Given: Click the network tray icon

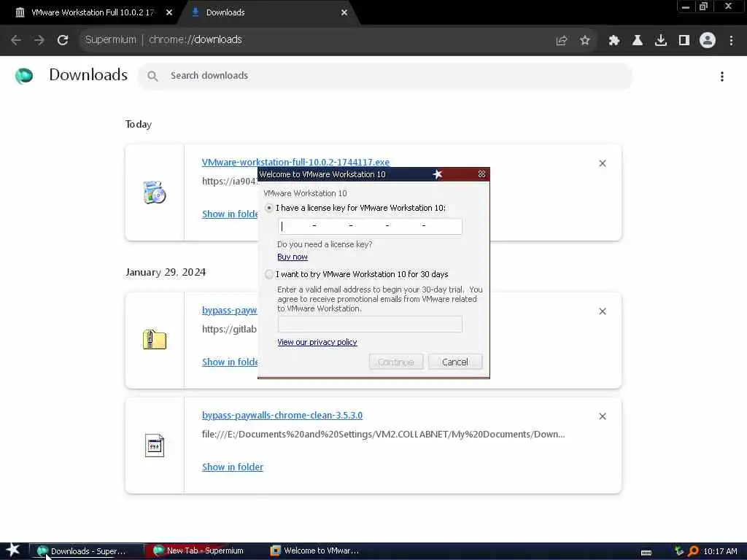Looking at the screenshot, I should point(679,551).
